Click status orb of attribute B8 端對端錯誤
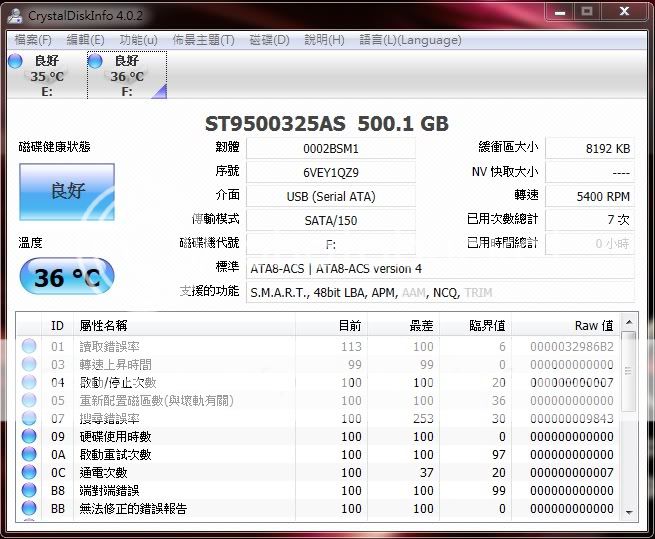This screenshot has height=539, width=655. click(29, 490)
